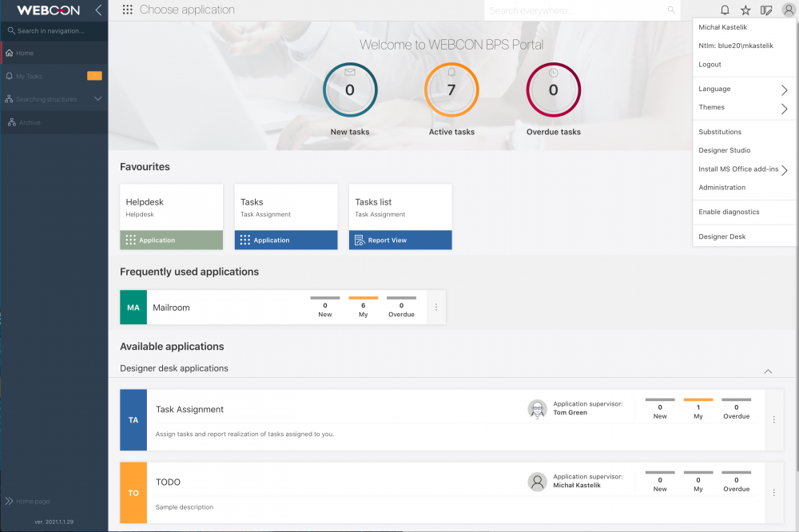Collapse Designer desk applications section
The width and height of the screenshot is (799, 532).
768,371
